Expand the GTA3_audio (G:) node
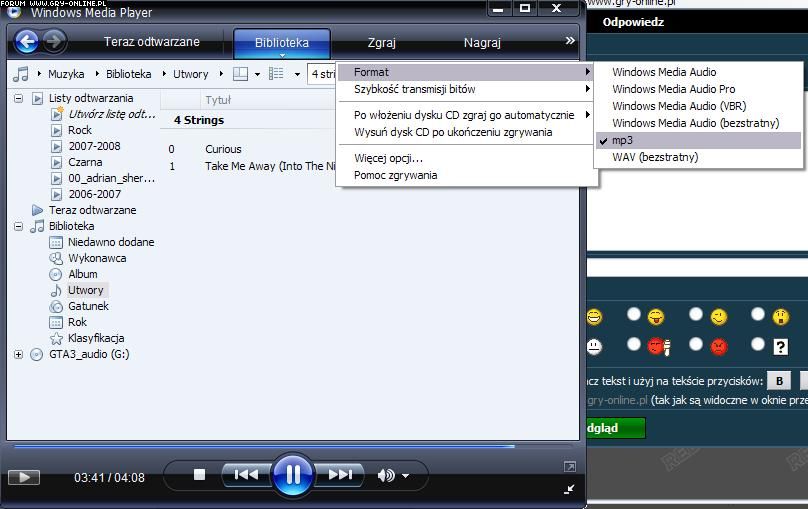The height and width of the screenshot is (509, 808). [19, 354]
